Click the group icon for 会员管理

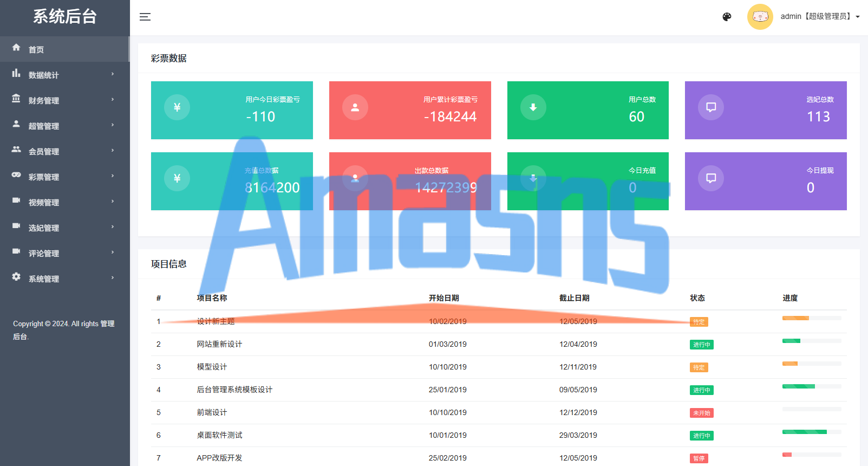16,150
